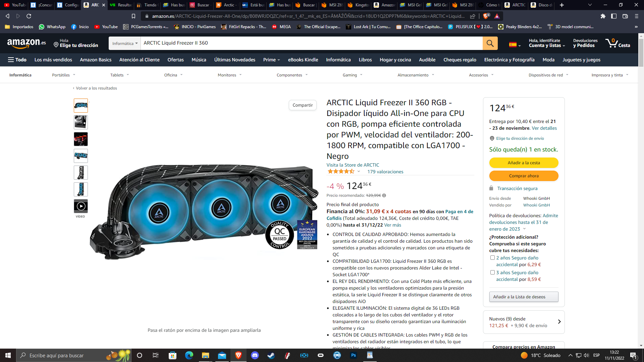644x362 pixels.
Task: Open the browser extensions puzzle icon
Action: [x=603, y=16]
